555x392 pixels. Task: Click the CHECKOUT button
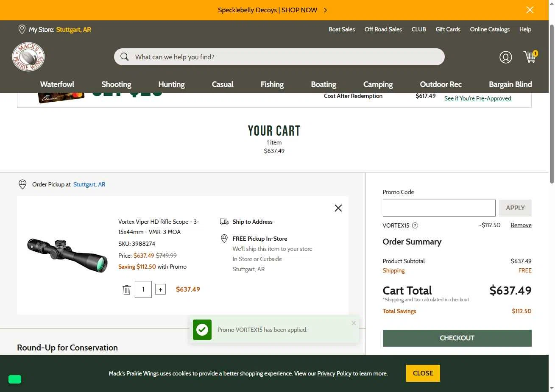pos(457,338)
